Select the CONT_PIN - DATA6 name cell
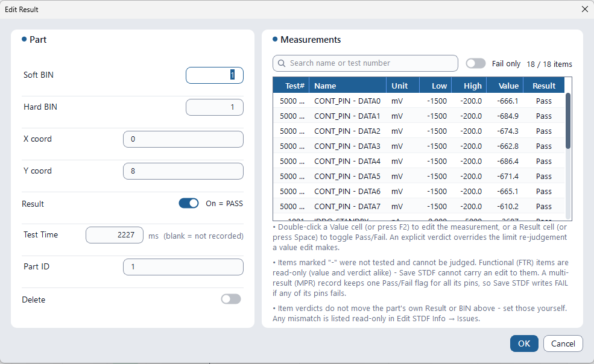Viewport: 594px width, 364px height. [347, 192]
